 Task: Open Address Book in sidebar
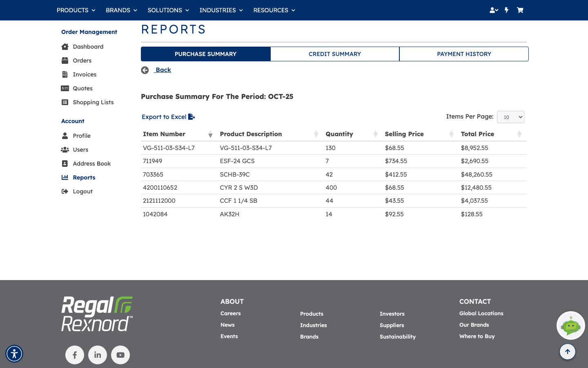pos(92,164)
